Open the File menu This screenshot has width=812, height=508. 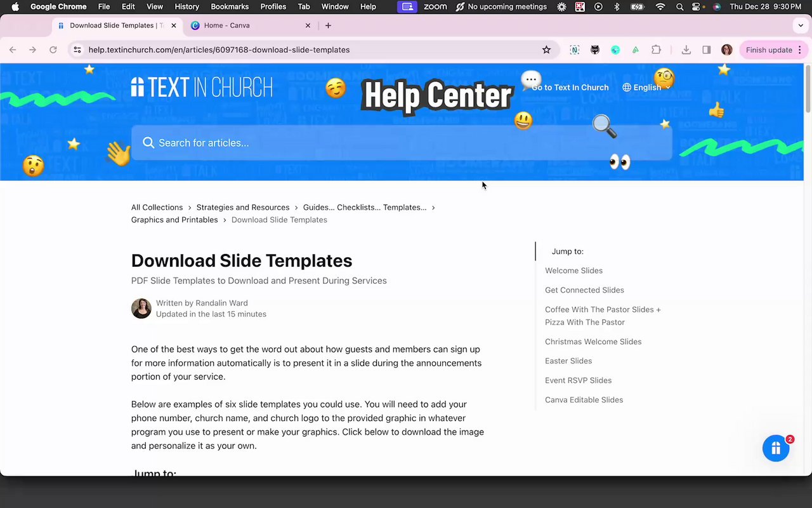(104, 6)
